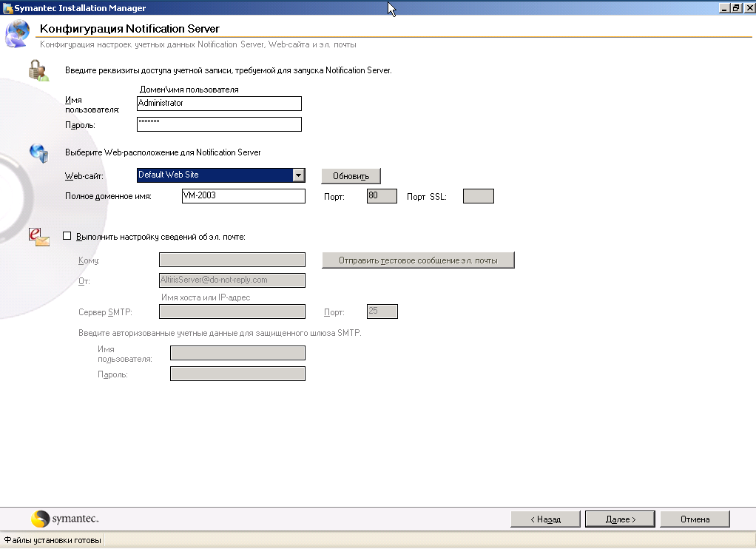The image size is (756, 549).
Task: Focus the Пароль password field under Administrator
Action: tap(220, 124)
